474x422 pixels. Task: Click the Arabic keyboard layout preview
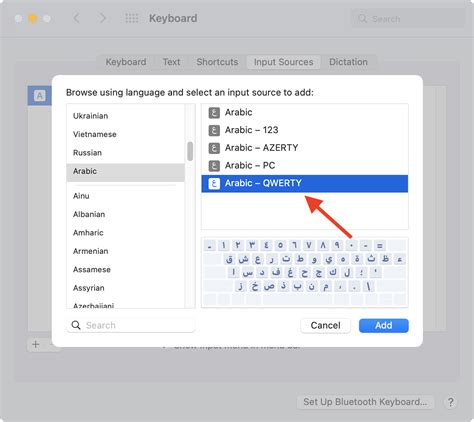305,272
